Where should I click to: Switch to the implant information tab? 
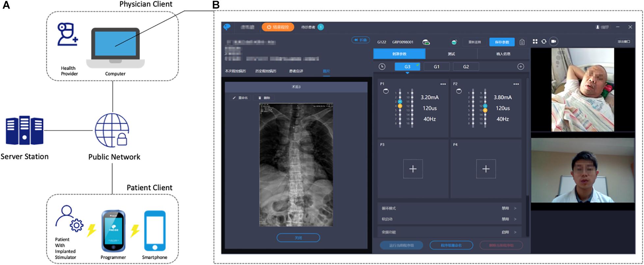tap(503, 54)
